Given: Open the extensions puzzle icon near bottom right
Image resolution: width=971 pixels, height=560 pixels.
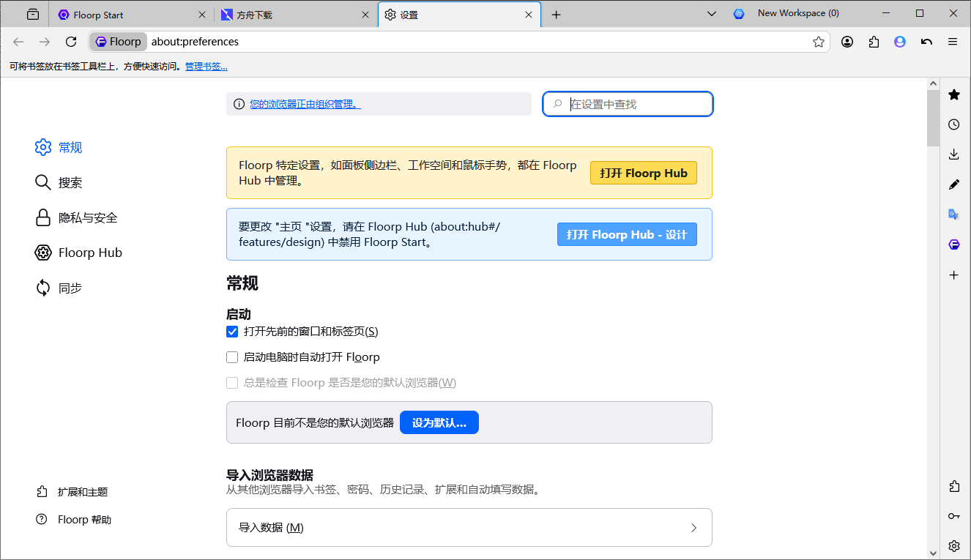Looking at the screenshot, I should (x=954, y=485).
